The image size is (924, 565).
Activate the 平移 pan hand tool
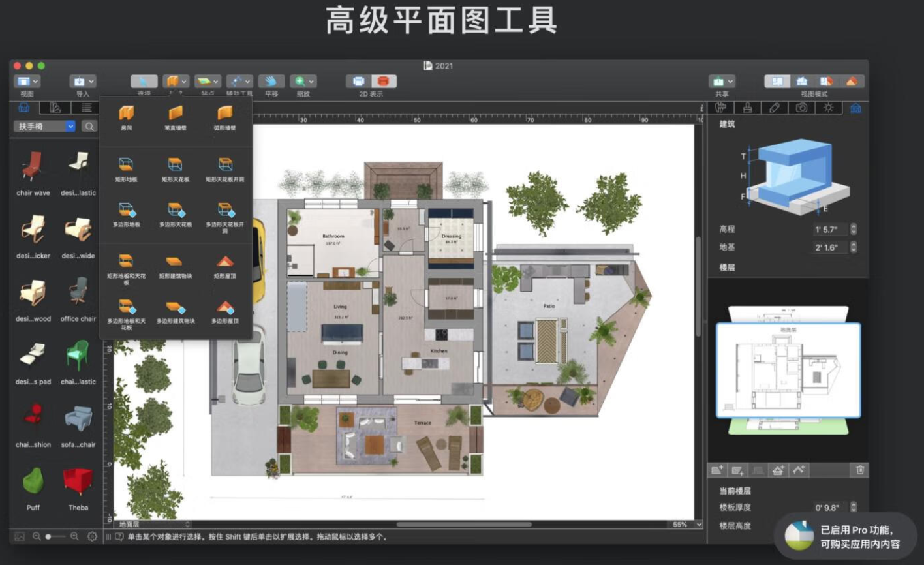click(271, 81)
